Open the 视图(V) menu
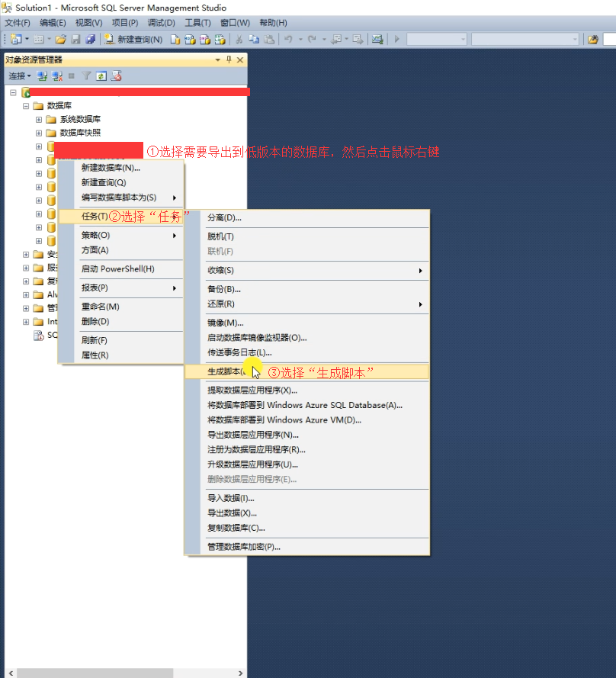Image resolution: width=616 pixels, height=678 pixels. point(88,23)
